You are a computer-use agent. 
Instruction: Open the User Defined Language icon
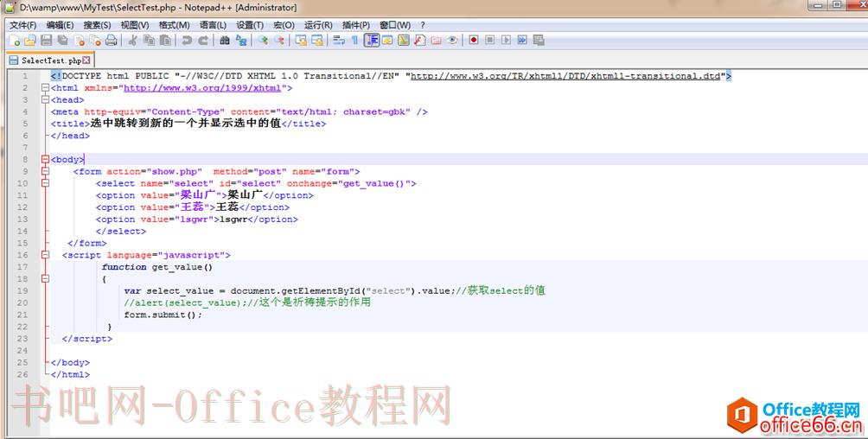click(x=387, y=40)
